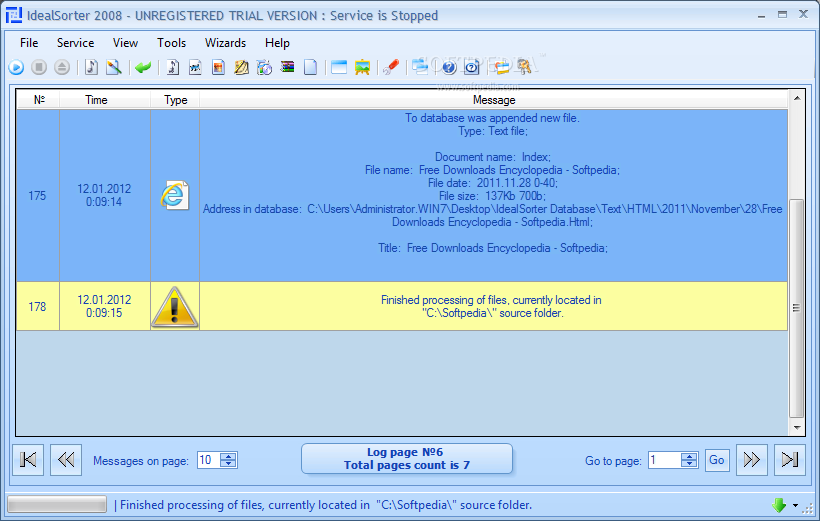Advance to next log page

pos(751,460)
